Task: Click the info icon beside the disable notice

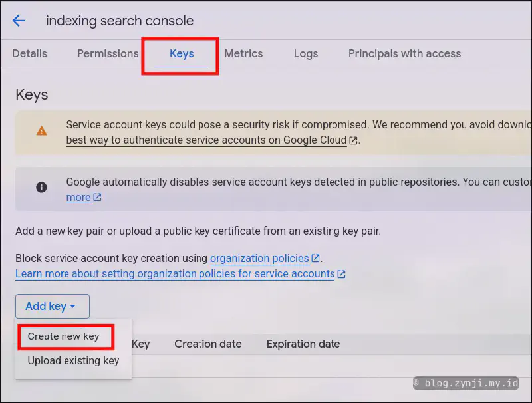Action: point(41,187)
